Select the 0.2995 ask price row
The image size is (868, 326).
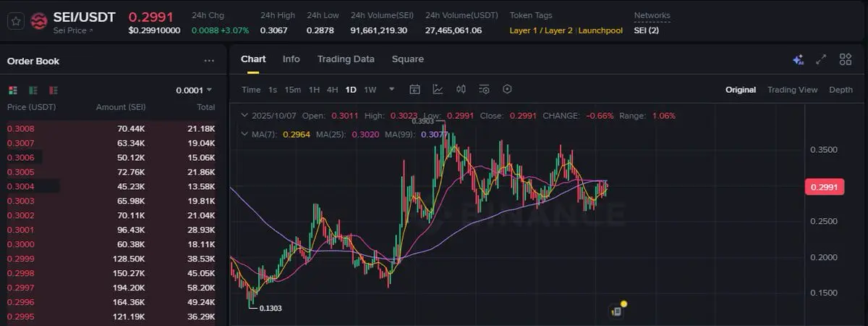111,317
